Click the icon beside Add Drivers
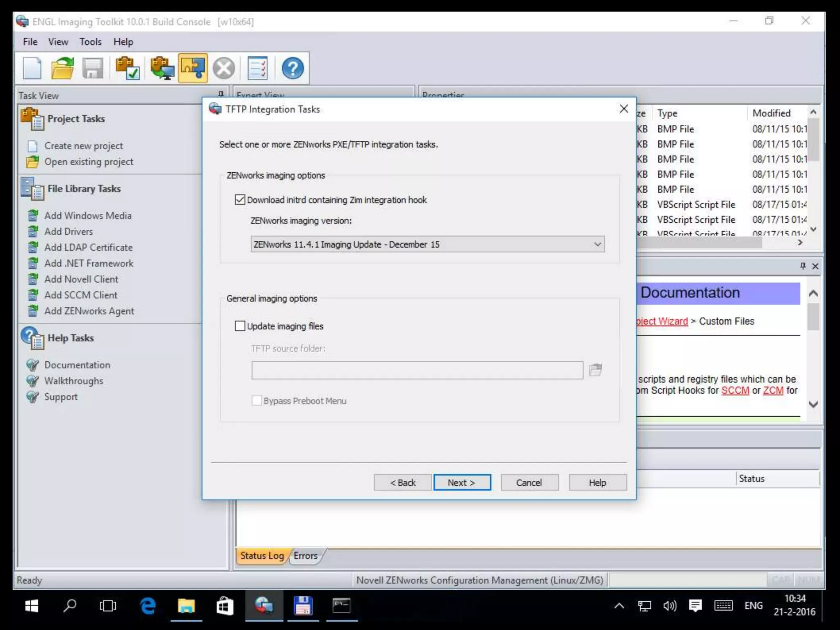Screen dimensions: 840x630 33,232
